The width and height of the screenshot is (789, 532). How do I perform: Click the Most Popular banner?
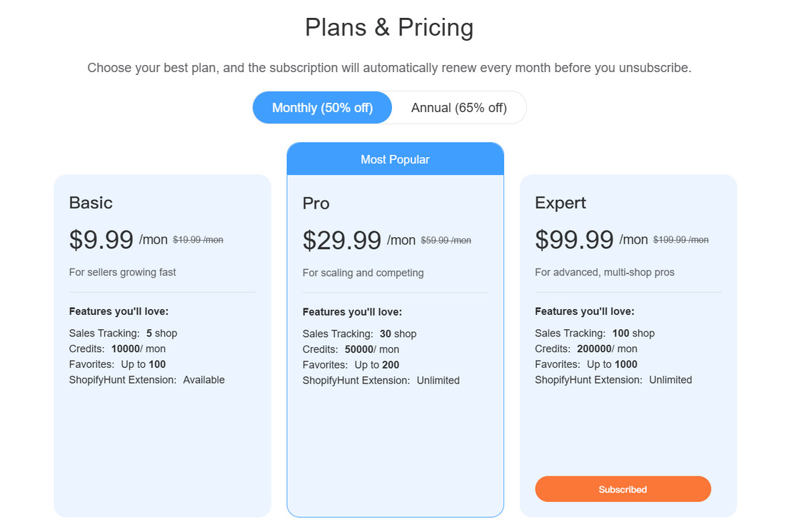(x=395, y=159)
